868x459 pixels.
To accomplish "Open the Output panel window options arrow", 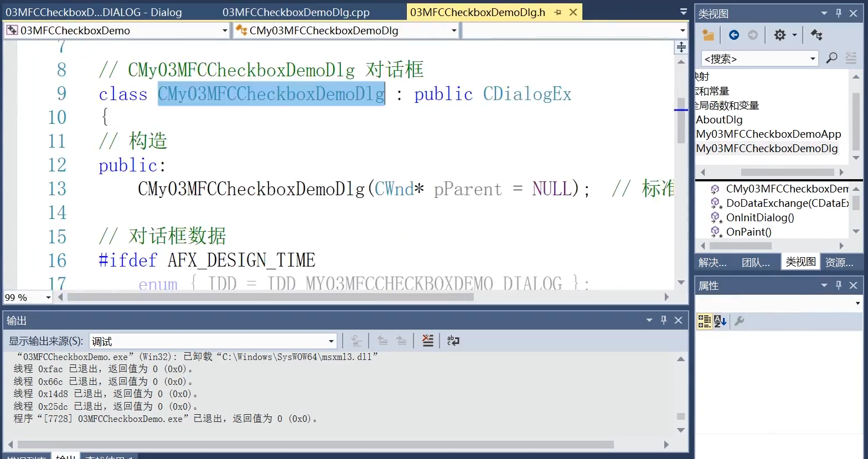I will [649, 320].
